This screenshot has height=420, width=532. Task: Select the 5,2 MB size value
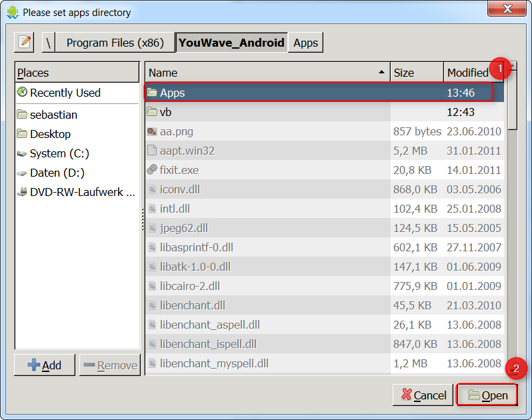[x=410, y=151]
